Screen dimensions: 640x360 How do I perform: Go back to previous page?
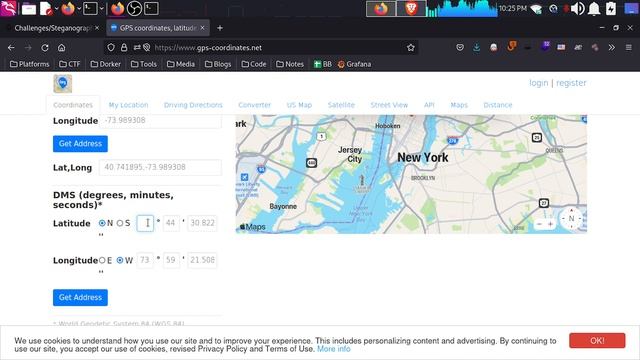coord(11,47)
